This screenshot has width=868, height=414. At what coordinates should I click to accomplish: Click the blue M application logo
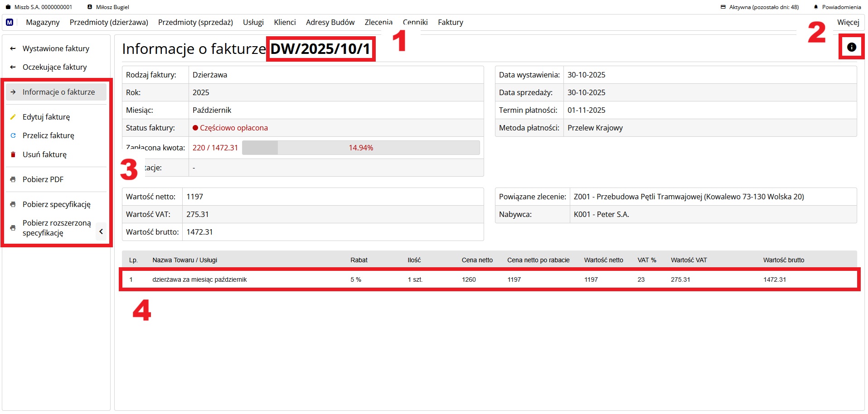pyautogui.click(x=10, y=22)
